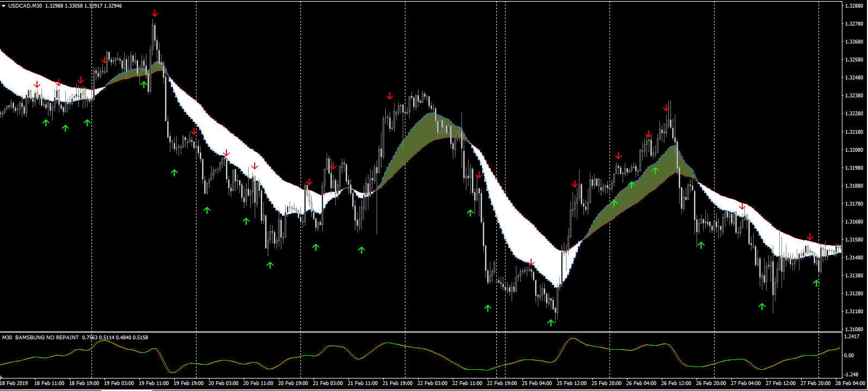
Task: Select the USDCAD,M30 chart title text
Action: pyautogui.click(x=25, y=6)
